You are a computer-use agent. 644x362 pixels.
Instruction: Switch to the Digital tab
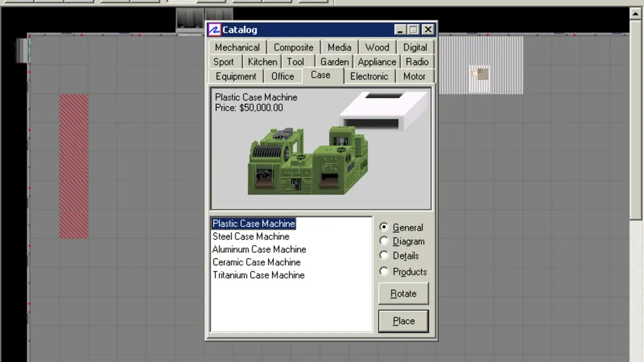coord(415,47)
